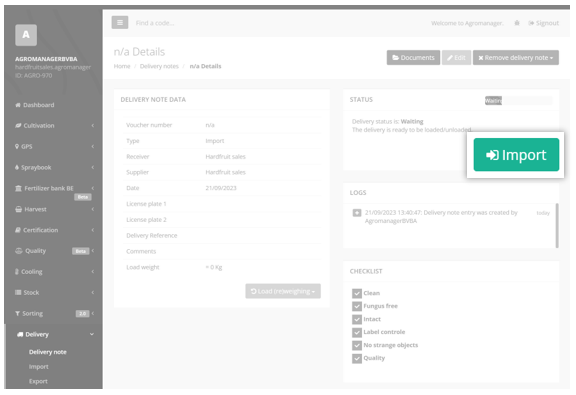This screenshot has width=576, height=395.
Task: Click the Harvest basket icon
Action: 18,209
